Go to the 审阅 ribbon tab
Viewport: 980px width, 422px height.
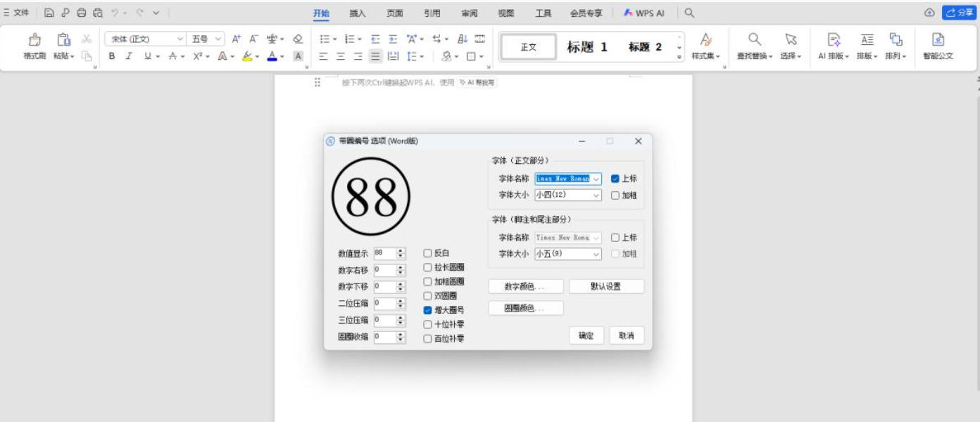pos(469,13)
